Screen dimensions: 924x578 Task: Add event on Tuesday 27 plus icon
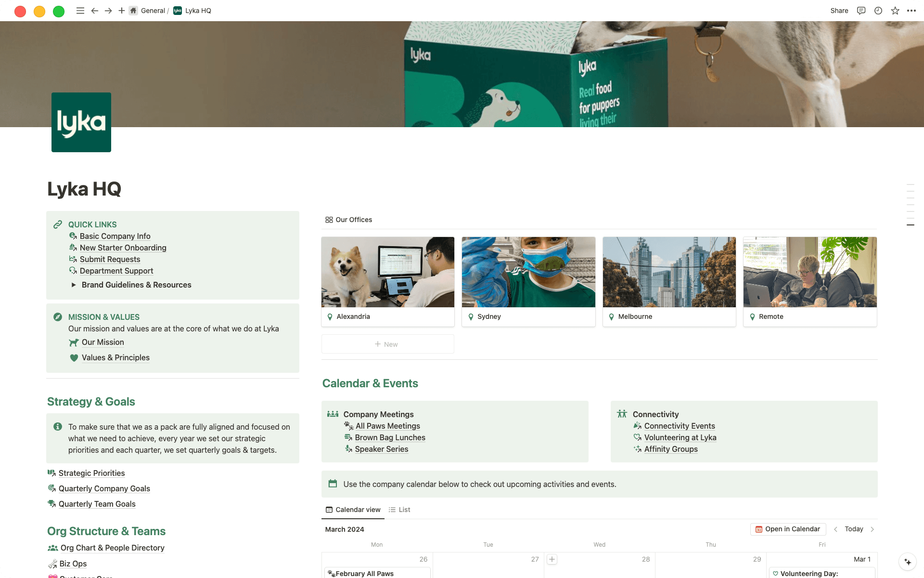coord(552,559)
